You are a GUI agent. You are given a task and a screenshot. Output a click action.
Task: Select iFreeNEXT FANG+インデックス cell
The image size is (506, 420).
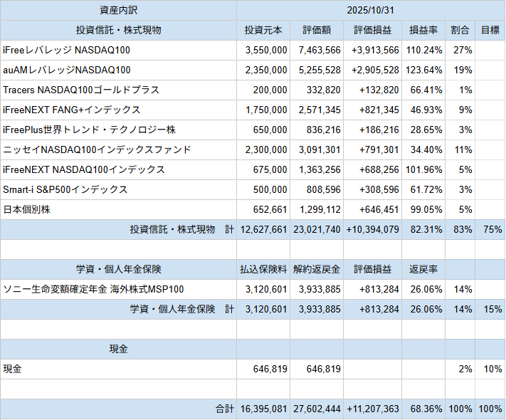click(x=72, y=110)
